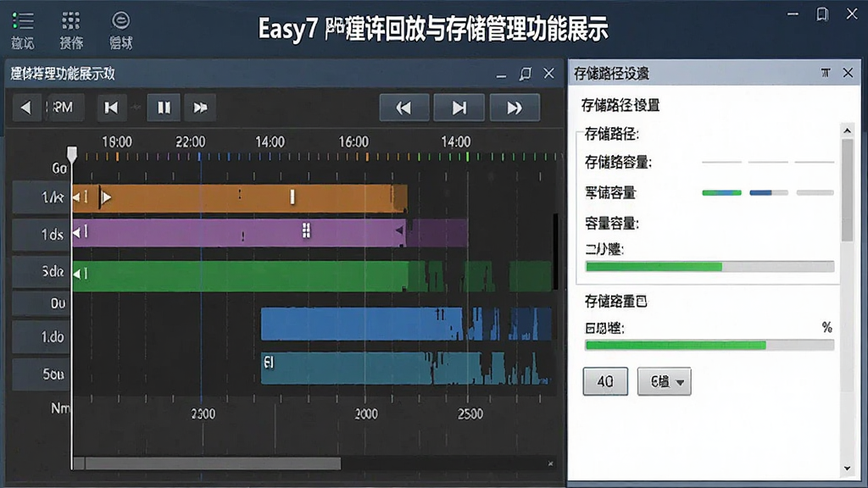Click the 40 button
868x488 pixels.
605,381
